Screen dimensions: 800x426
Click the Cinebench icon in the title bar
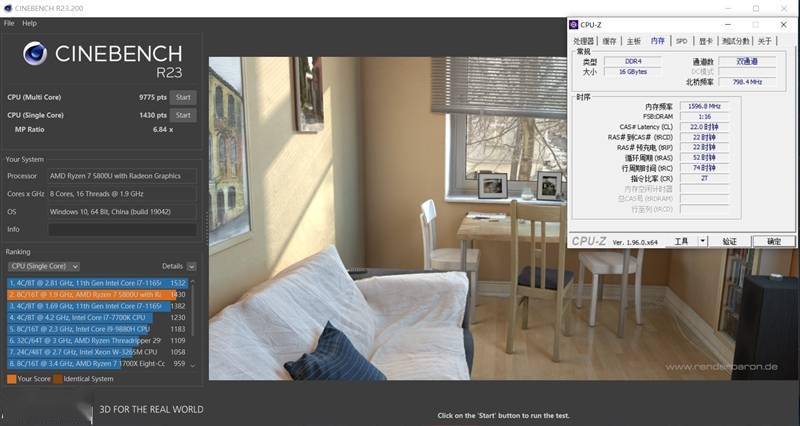pos(8,8)
